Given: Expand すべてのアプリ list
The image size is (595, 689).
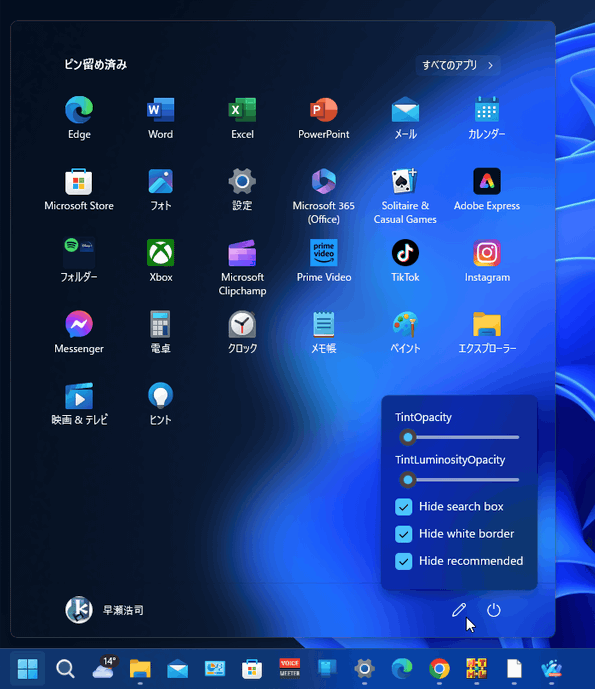Looking at the screenshot, I should [458, 65].
